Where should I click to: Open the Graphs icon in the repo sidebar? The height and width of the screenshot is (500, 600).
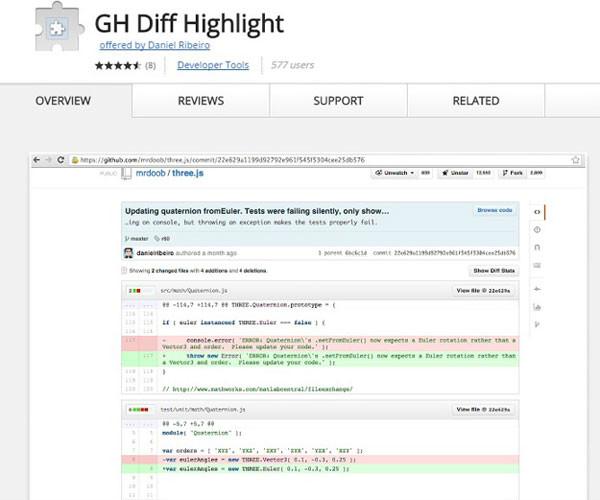point(537,307)
